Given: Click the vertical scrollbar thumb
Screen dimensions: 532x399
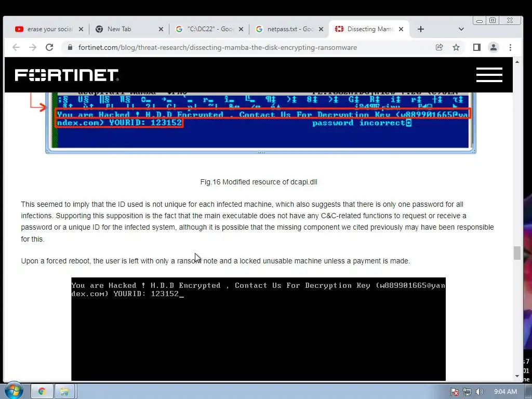Looking at the screenshot, I should (517, 253).
